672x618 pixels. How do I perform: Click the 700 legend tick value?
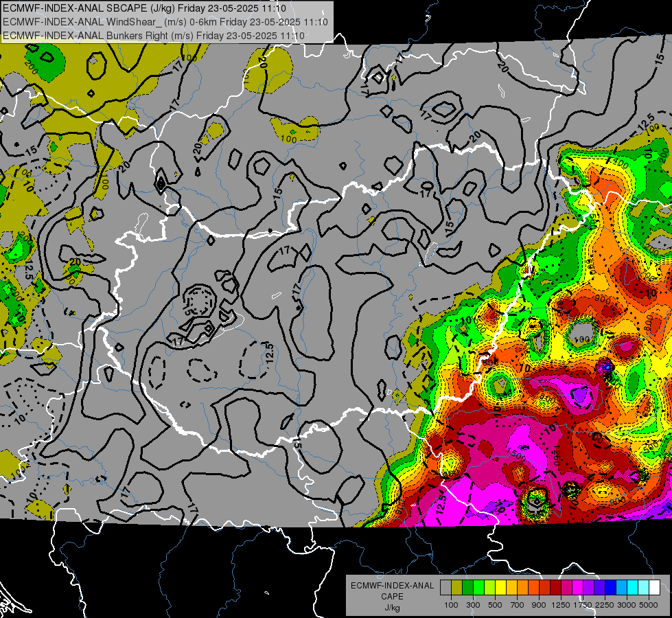coord(518,605)
